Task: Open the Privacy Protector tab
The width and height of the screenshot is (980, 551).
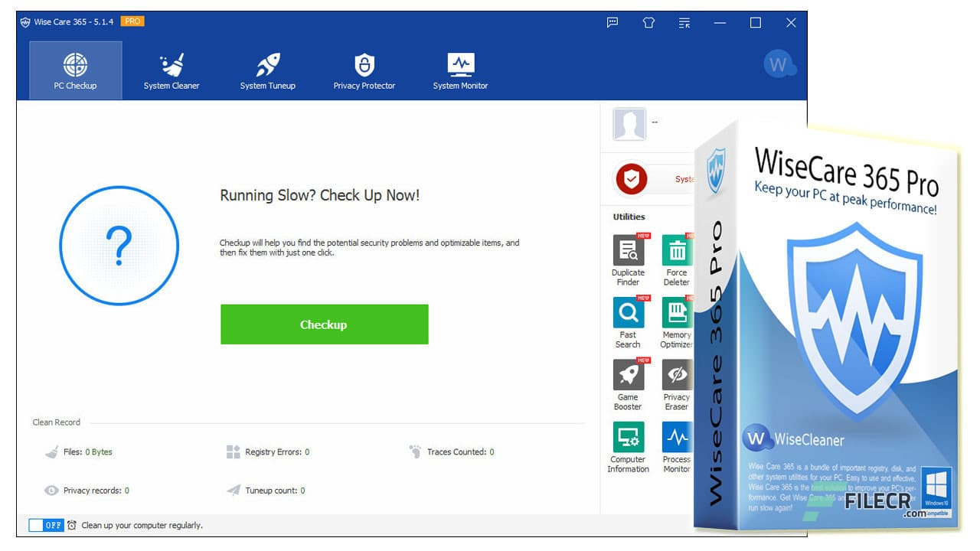Action: pyautogui.click(x=364, y=70)
